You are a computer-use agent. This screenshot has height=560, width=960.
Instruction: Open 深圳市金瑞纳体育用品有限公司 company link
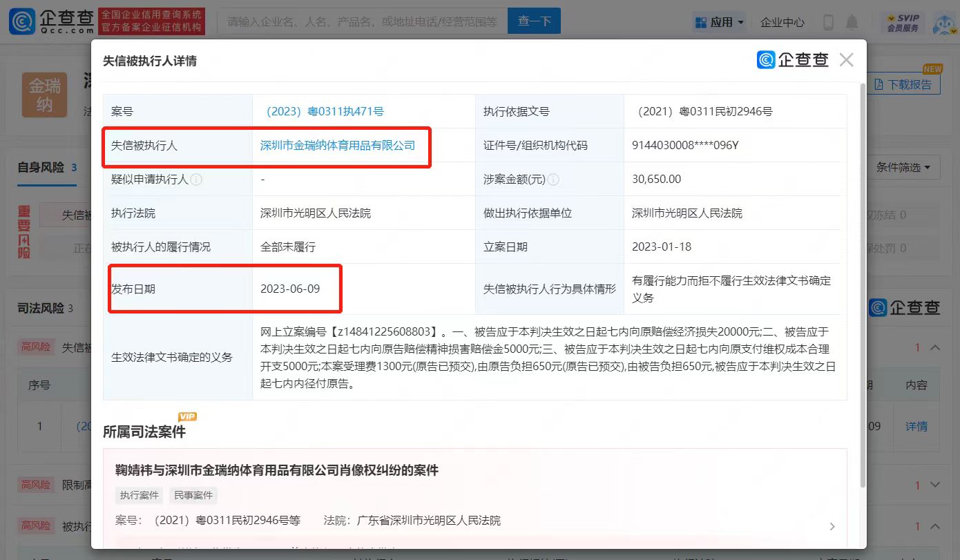(338, 145)
